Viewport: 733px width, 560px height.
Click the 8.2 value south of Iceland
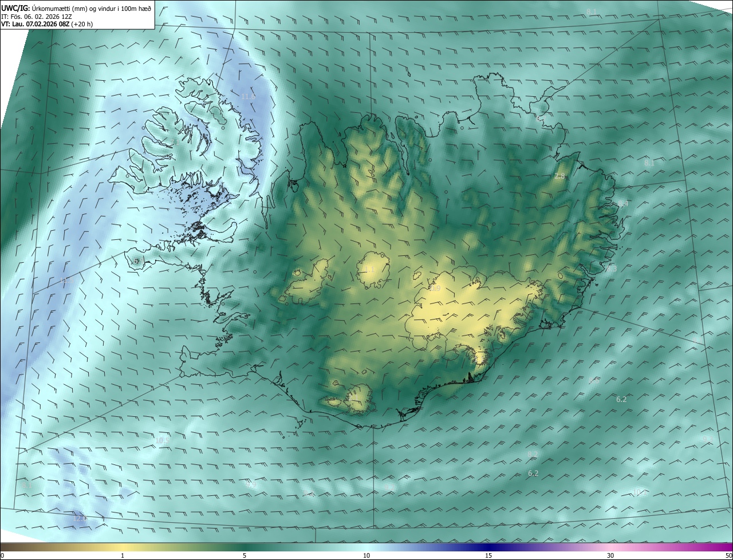(533, 454)
